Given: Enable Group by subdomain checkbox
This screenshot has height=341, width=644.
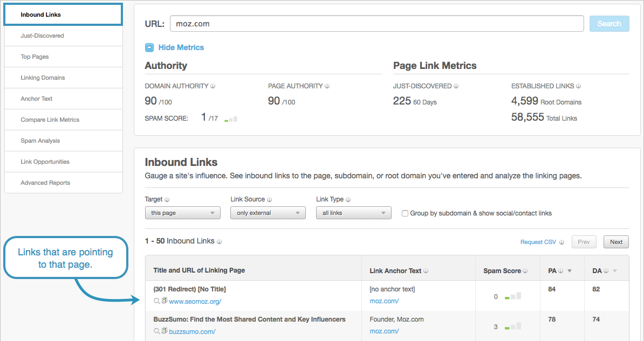Looking at the screenshot, I should point(405,213).
